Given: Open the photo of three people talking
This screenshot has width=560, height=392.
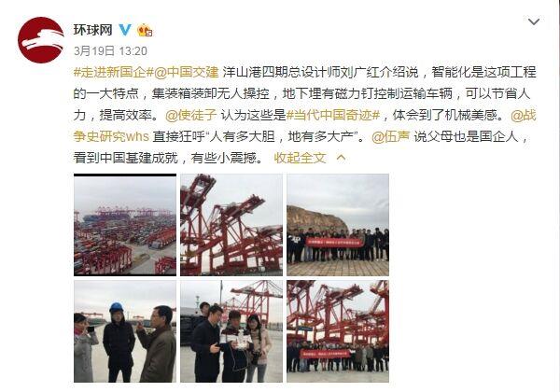Looking at the screenshot, I should pyautogui.click(x=231, y=331).
